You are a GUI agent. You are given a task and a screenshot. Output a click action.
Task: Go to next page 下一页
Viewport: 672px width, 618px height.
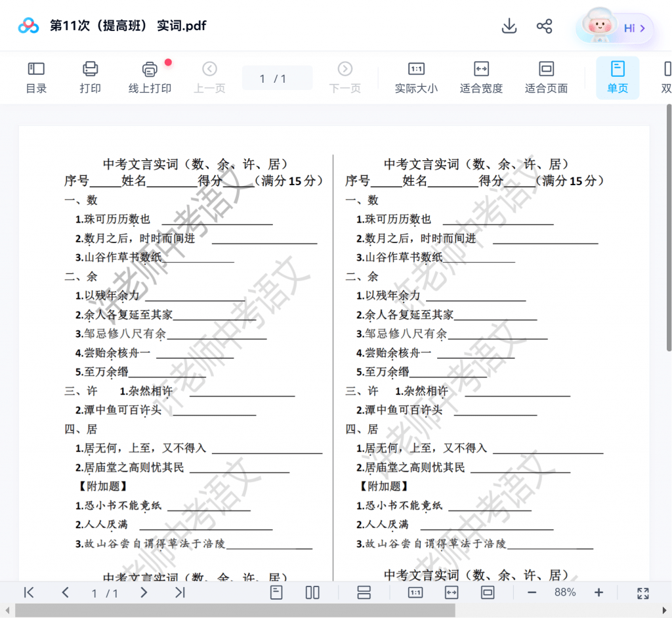(x=345, y=77)
